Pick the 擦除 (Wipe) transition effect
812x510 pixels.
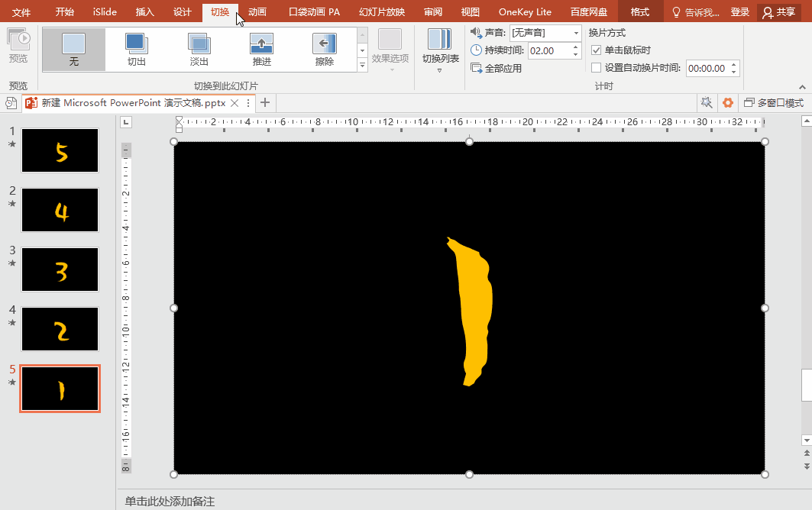click(325, 50)
